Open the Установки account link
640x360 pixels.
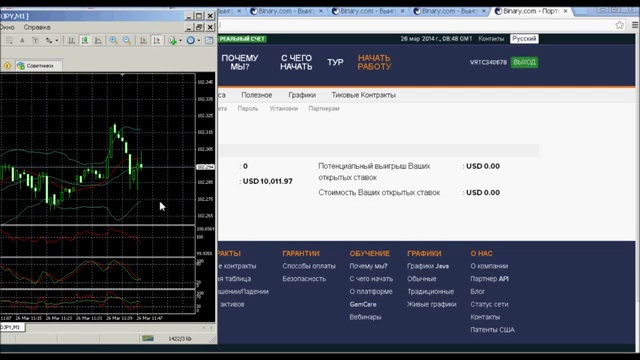click(283, 109)
